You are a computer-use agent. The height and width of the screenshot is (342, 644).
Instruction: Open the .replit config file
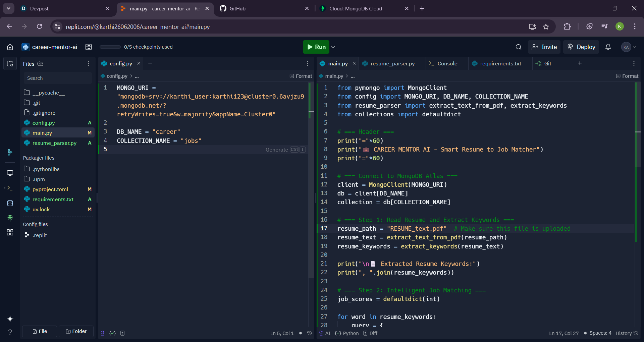pos(58,235)
